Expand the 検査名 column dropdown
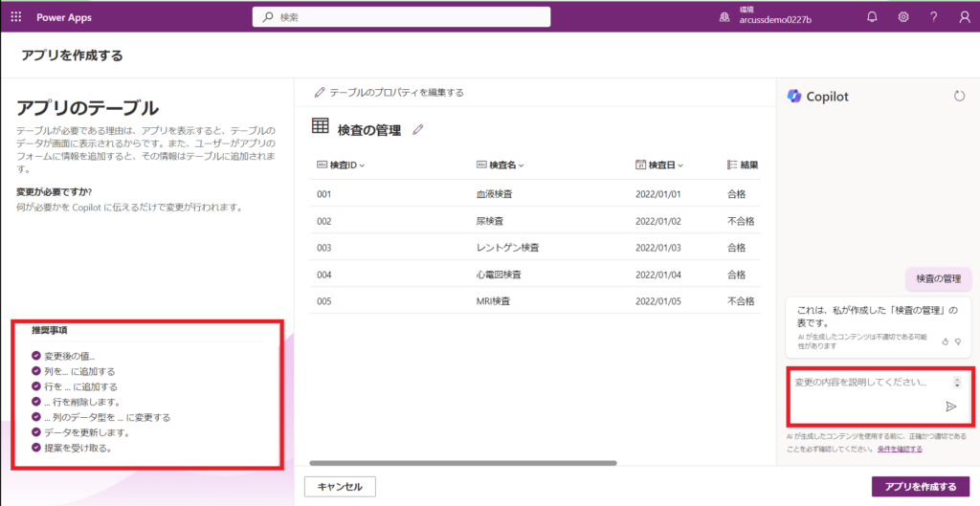The width and height of the screenshot is (980, 506). coord(522,165)
